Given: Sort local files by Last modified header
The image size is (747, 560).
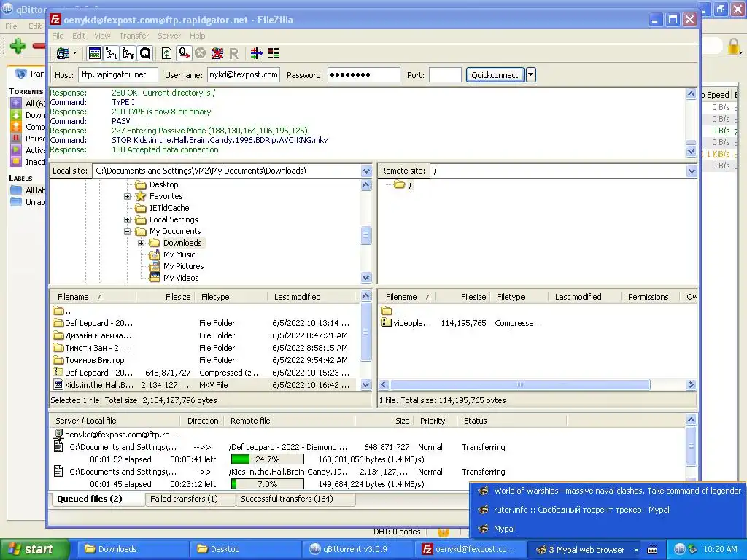Looking at the screenshot, I should tap(312, 297).
